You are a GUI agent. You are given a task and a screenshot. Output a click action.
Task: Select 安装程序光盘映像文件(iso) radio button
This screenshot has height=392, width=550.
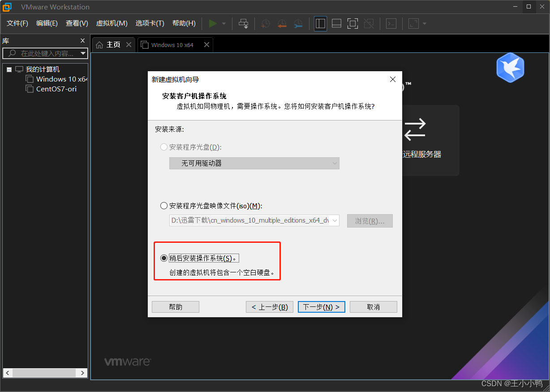click(163, 206)
